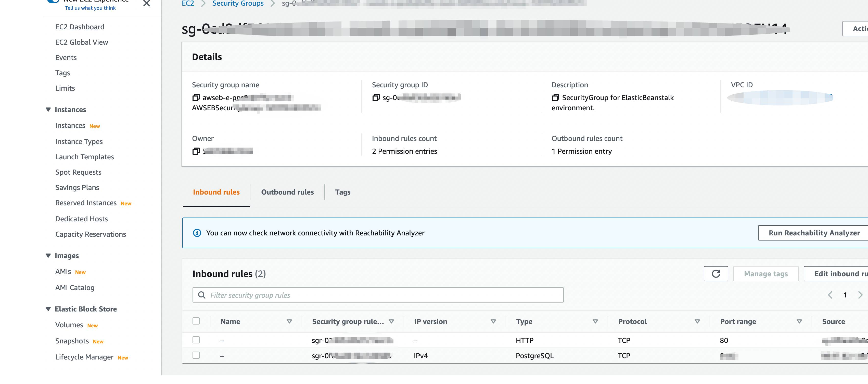868x384 pixels.
Task: Click the Source column header
Action: point(834,322)
